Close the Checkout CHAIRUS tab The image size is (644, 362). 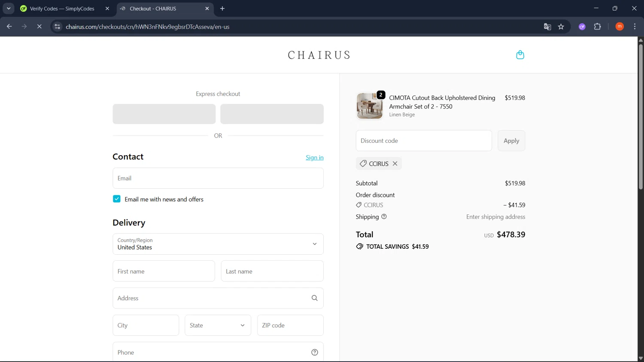coord(207,9)
